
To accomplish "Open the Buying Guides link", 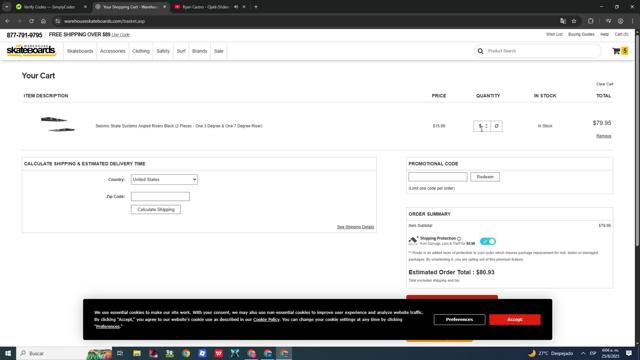I will click(x=581, y=34).
